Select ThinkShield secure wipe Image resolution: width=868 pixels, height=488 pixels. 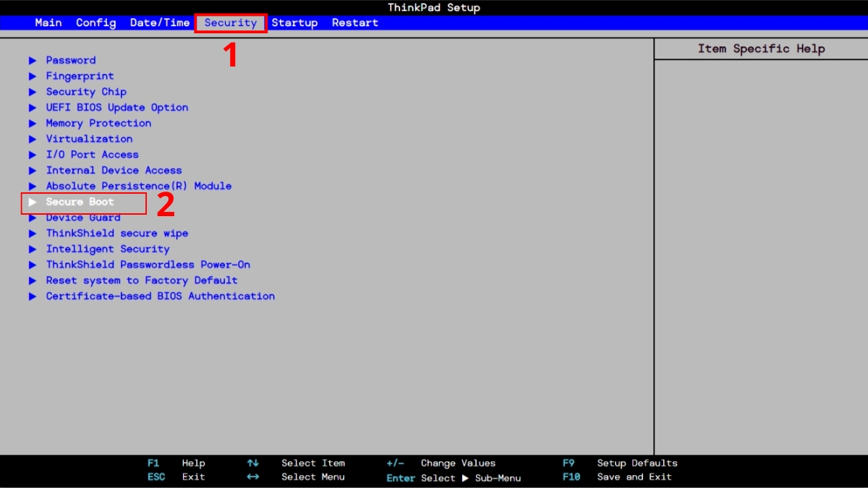117,234
